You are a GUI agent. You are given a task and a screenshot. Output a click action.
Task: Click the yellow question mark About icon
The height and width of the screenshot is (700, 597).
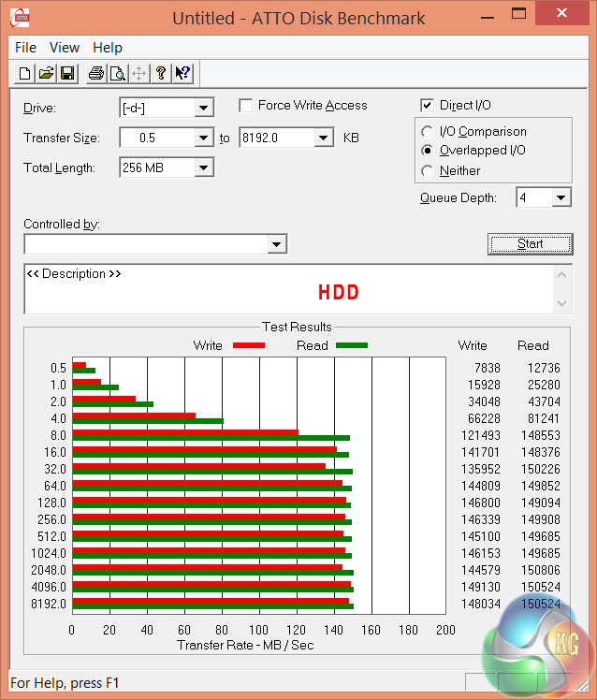161,73
